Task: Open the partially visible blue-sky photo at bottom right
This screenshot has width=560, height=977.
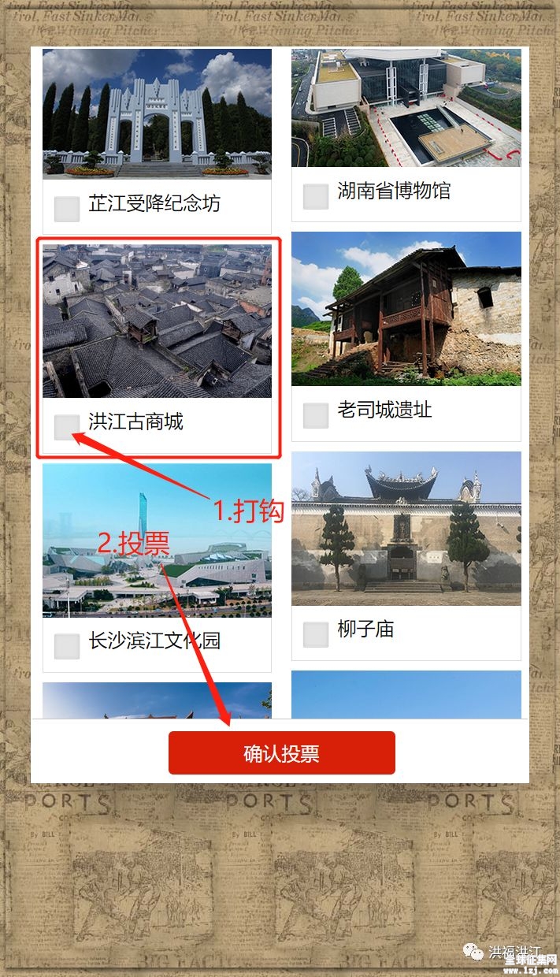Action: [x=406, y=695]
